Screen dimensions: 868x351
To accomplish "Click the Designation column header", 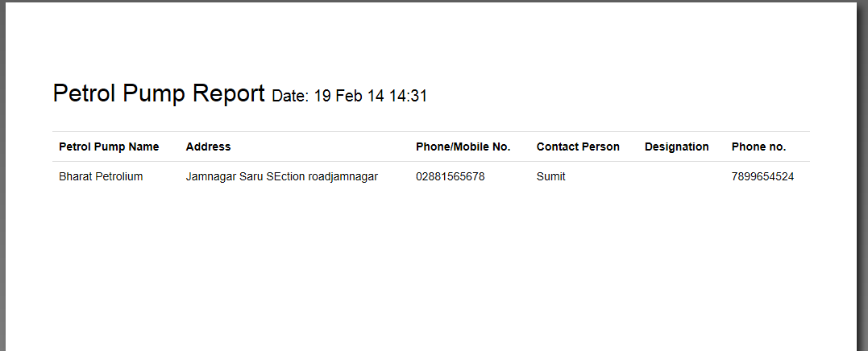I will 676,147.
